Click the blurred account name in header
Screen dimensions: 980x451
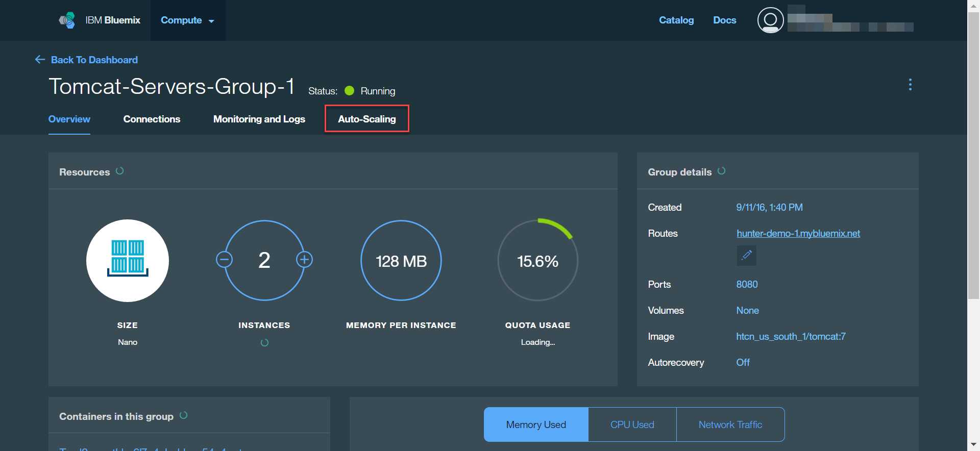(x=850, y=19)
